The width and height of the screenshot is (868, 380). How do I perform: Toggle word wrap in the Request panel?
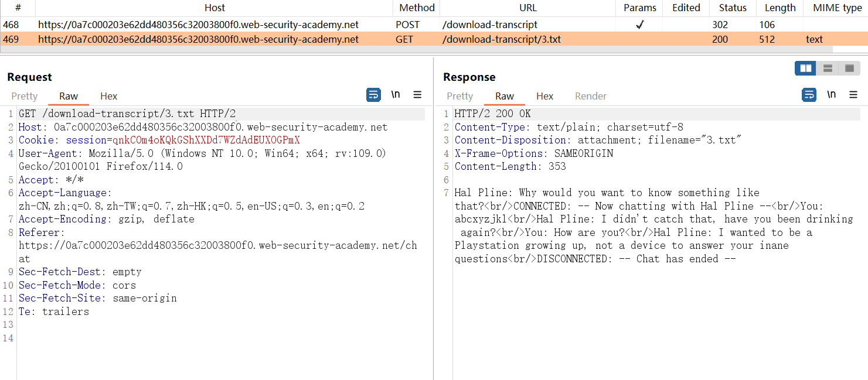(373, 95)
